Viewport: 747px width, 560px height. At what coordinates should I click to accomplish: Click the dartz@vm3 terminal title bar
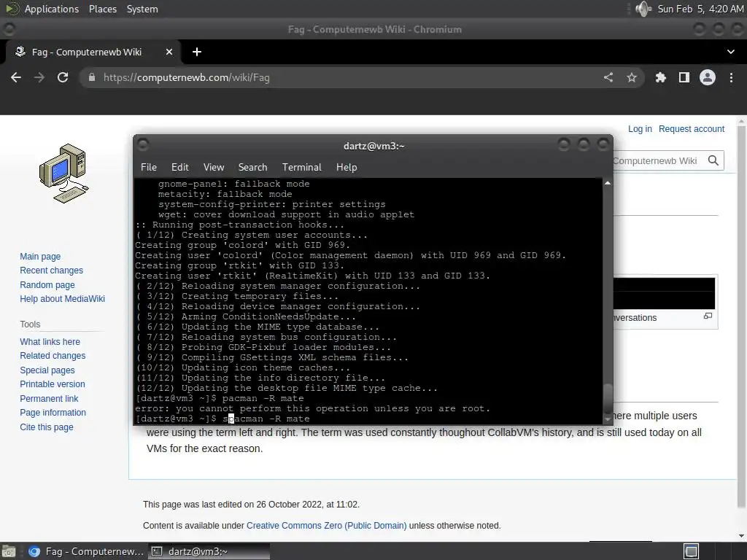[x=374, y=146]
